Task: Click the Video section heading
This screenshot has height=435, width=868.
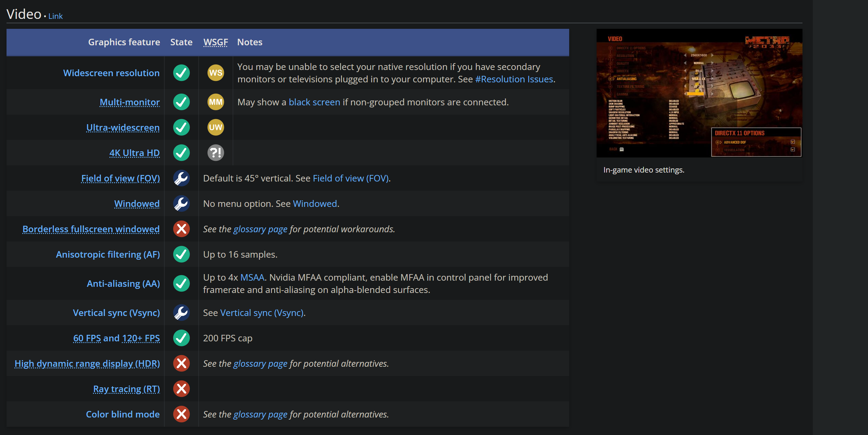Action: 24,14
